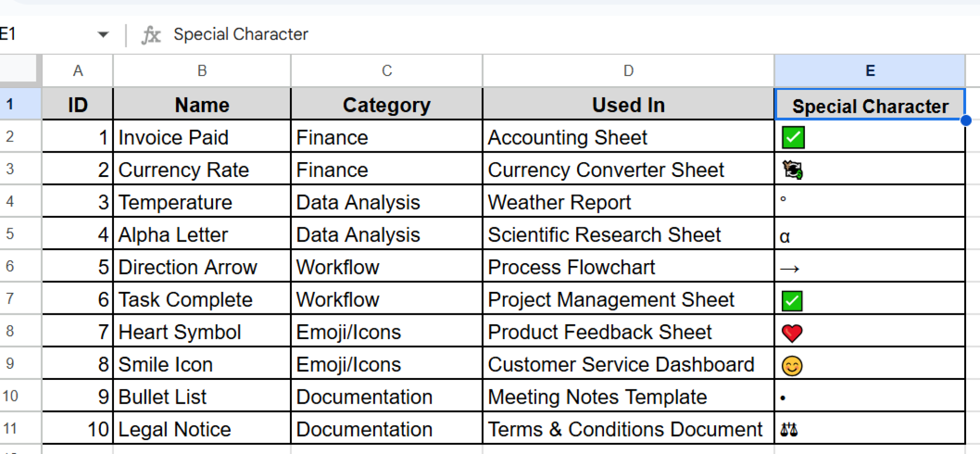Select the red heart icon in Heart Symbol row
The image size is (980, 454).
(792, 332)
